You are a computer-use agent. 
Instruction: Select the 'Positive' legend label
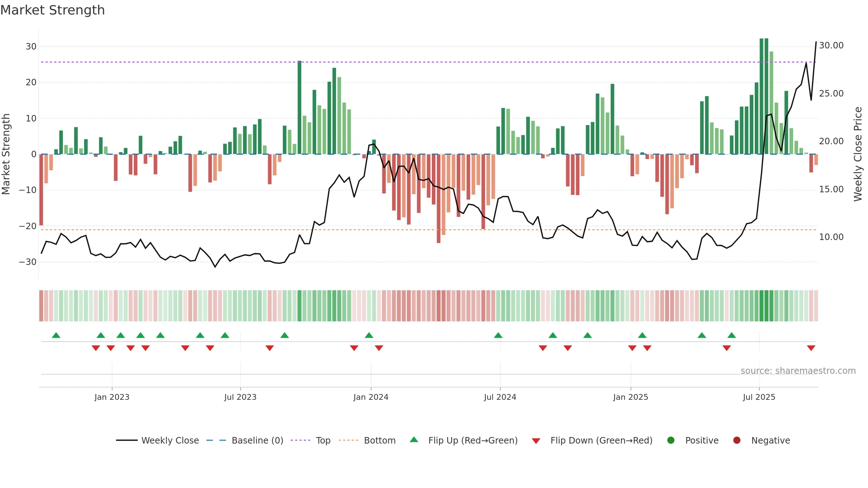click(x=702, y=440)
